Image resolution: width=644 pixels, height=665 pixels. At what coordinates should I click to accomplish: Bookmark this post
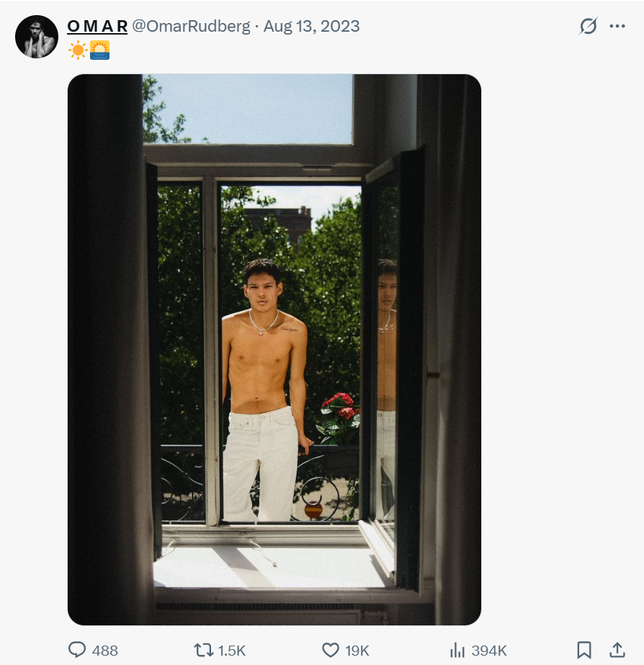click(584, 650)
